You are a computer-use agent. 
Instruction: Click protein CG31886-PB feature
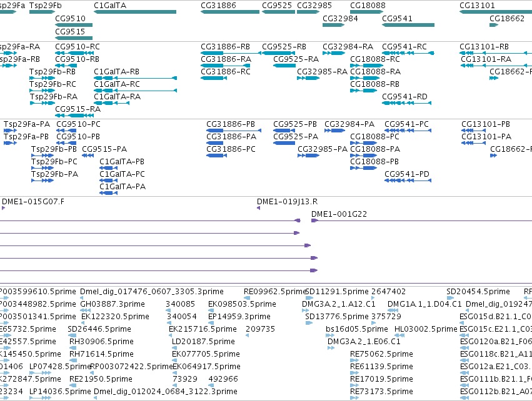click(234, 131)
